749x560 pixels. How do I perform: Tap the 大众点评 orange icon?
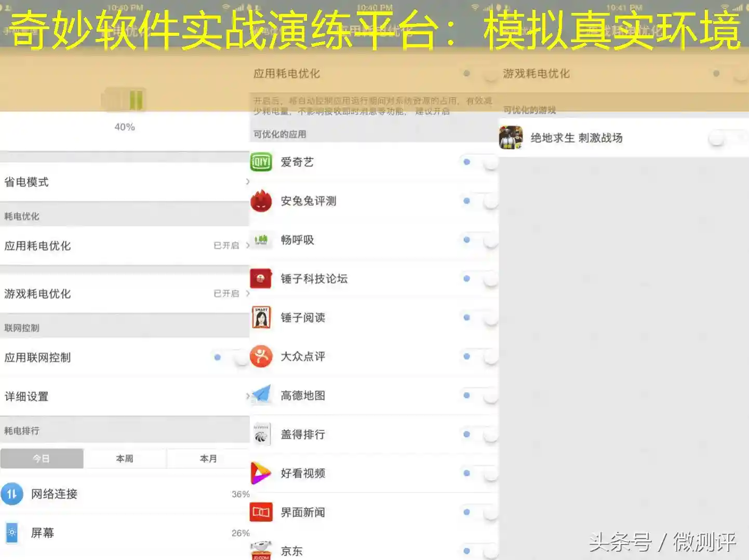click(261, 357)
